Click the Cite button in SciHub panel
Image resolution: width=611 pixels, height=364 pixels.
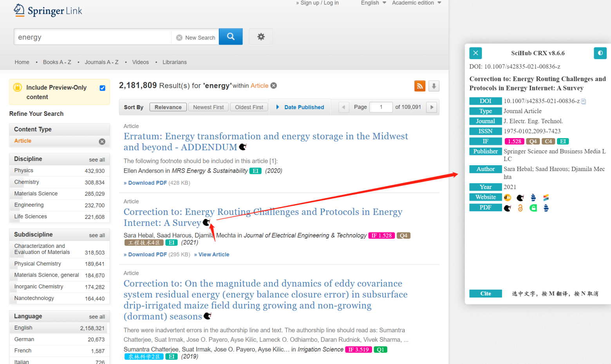click(x=486, y=294)
